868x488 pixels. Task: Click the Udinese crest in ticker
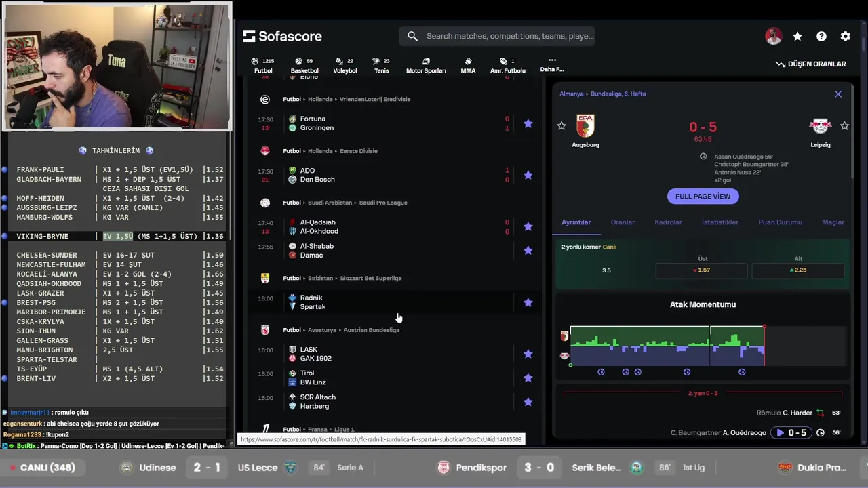point(126,468)
